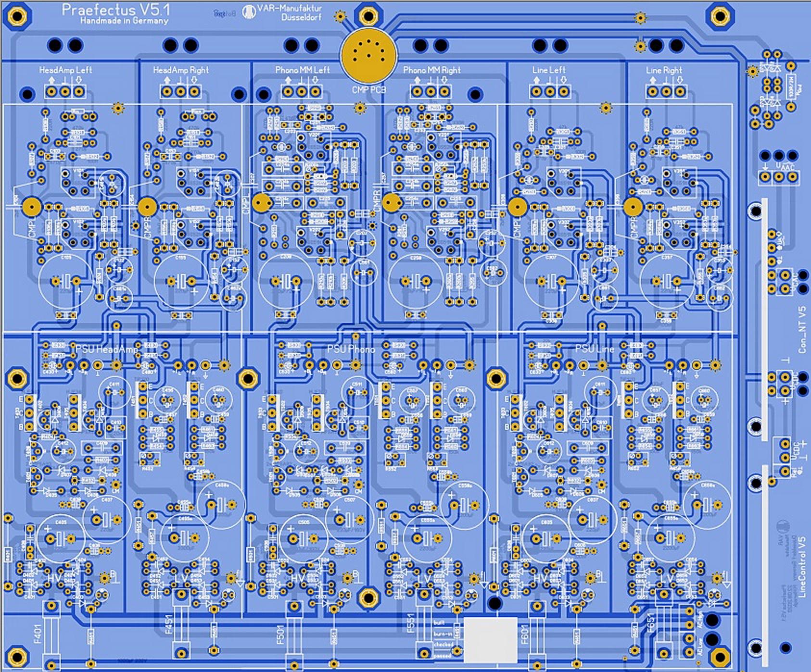Select the Line Right section label

point(664,70)
